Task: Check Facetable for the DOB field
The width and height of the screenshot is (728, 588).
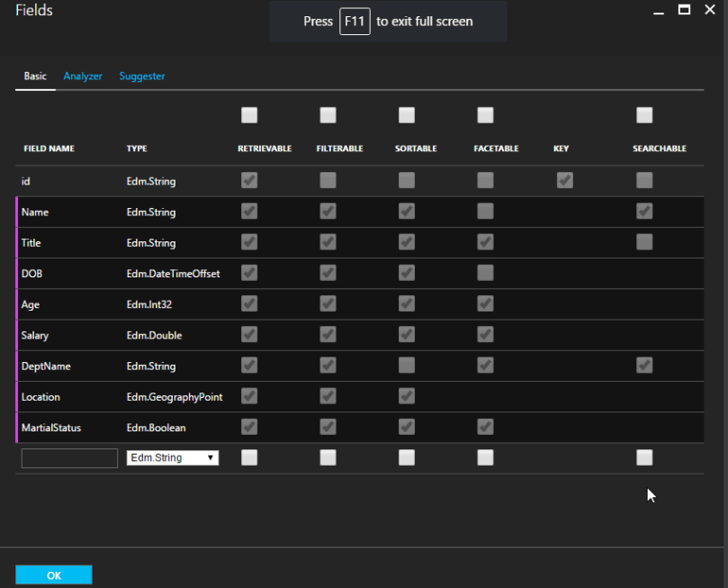Action: point(485,273)
